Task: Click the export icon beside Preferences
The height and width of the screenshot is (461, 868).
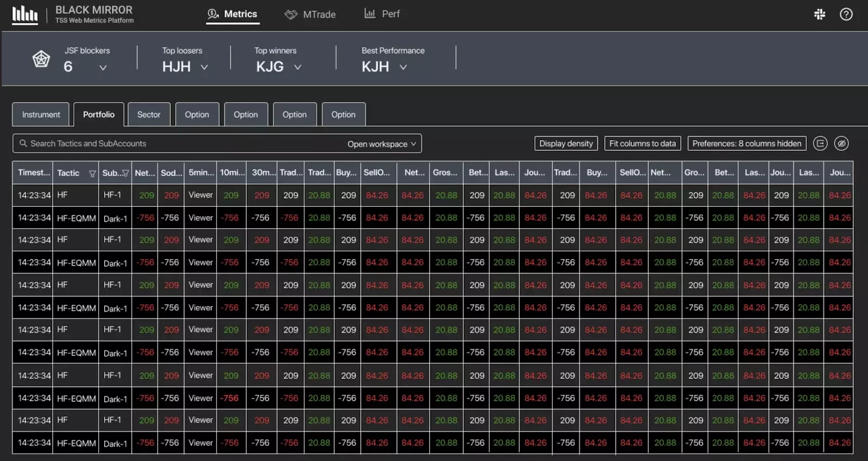Action: [x=820, y=143]
